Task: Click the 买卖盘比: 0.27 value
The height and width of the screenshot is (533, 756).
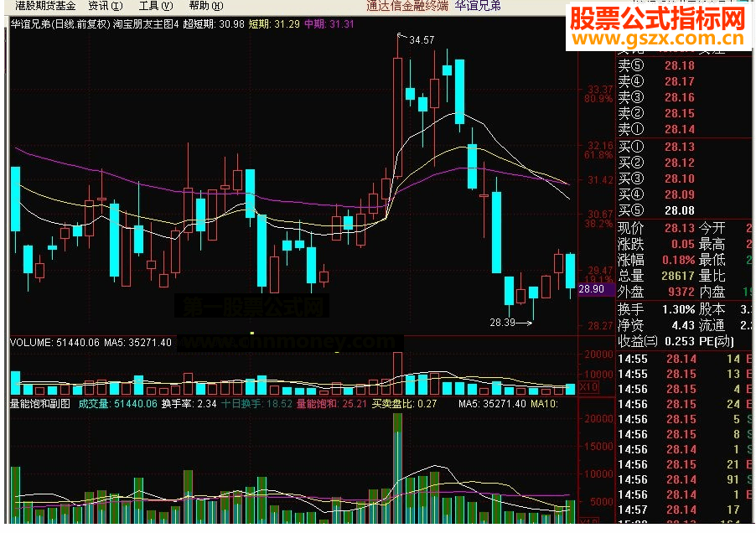Action: tap(404, 403)
